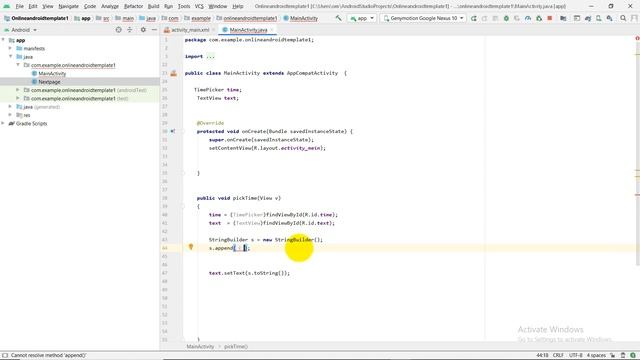Click the Collapse All icon in project panel
The height and width of the screenshot is (360, 640).
point(130,30)
